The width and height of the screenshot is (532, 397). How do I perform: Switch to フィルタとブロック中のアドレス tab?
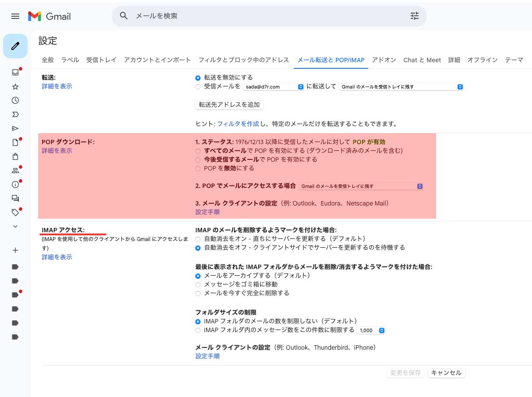coord(243,60)
